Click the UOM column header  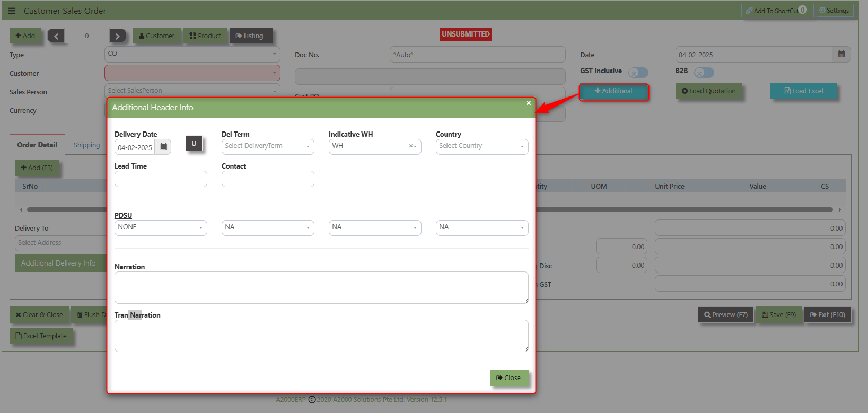tap(599, 186)
